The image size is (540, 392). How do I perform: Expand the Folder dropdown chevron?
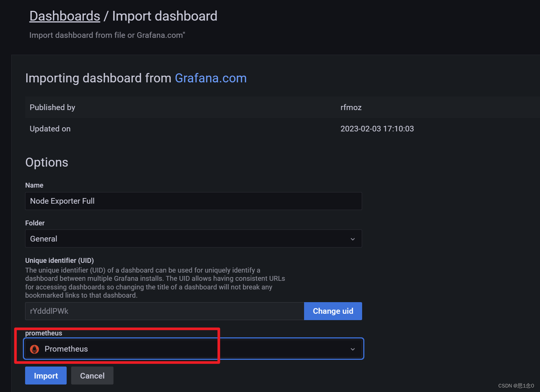tap(353, 239)
